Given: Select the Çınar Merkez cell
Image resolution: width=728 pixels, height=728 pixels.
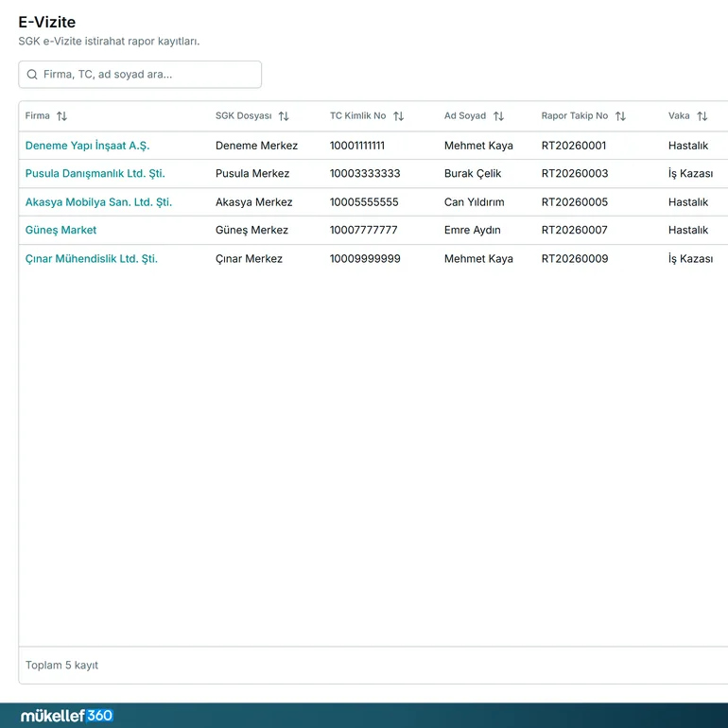Looking at the screenshot, I should (249, 259).
